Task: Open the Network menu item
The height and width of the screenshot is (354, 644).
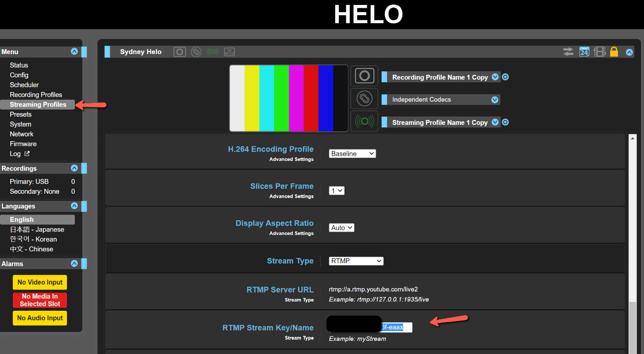Action: [22, 134]
